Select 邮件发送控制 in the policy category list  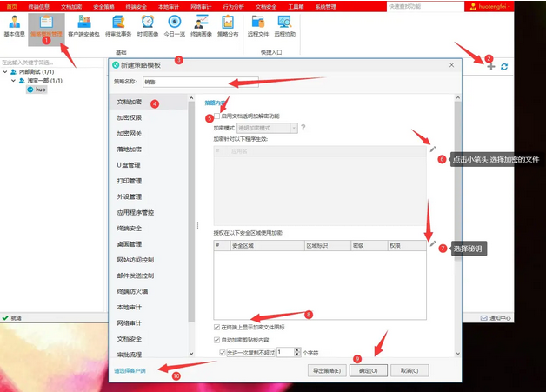coord(136,276)
